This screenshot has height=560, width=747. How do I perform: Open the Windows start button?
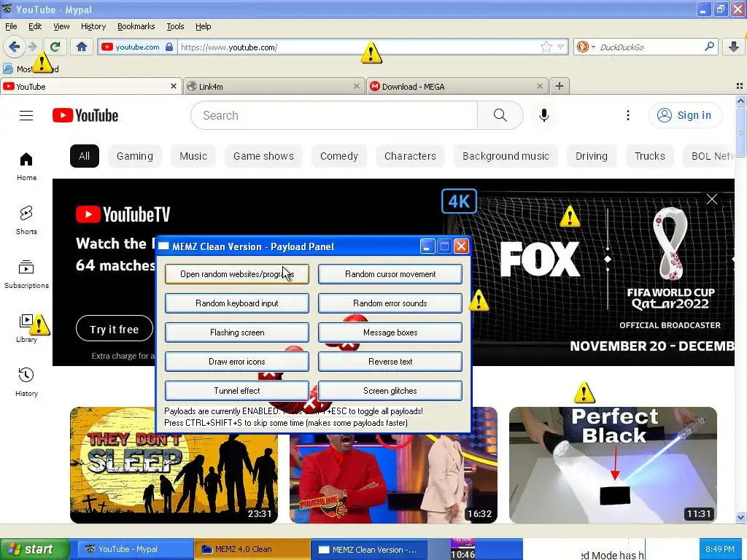(x=34, y=549)
